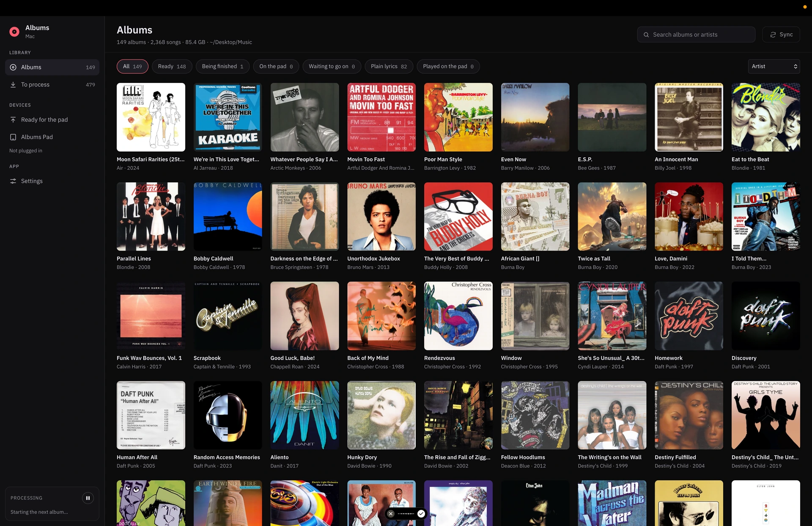Show albums Being finished
Viewport: 812px width, 526px height.
point(222,66)
